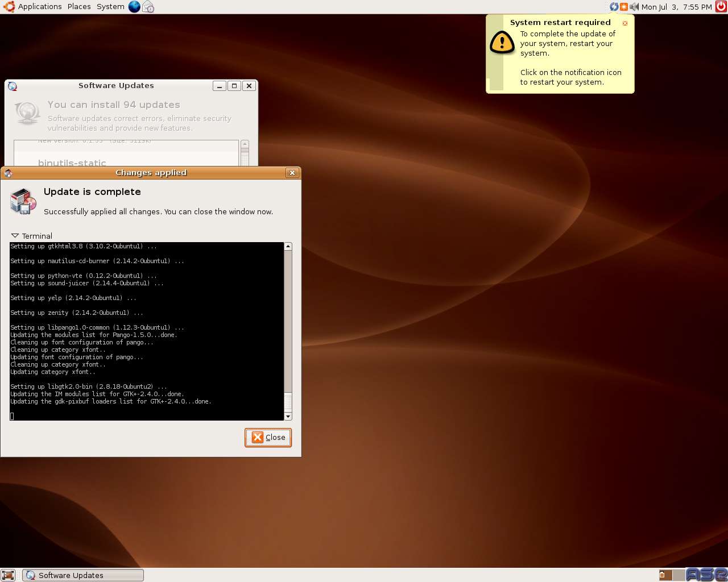Open the Applications menu
Image resolution: width=728 pixels, height=582 pixels.
click(33, 7)
